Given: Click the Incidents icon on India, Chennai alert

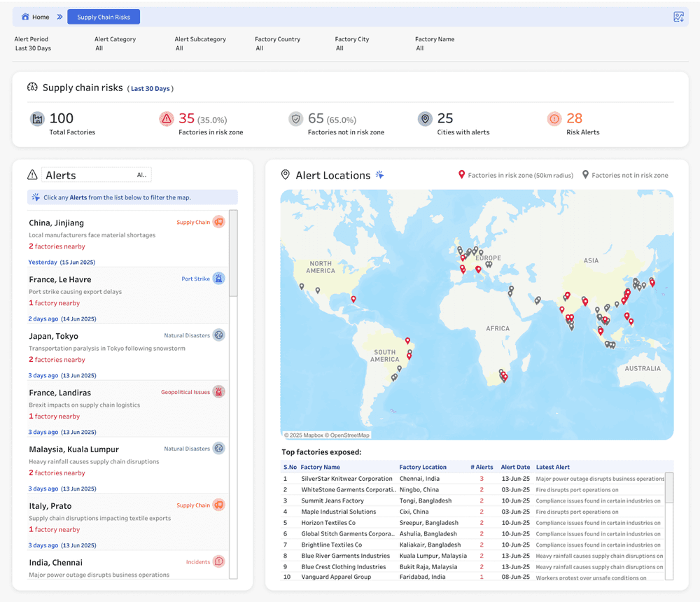Looking at the screenshot, I should pyautogui.click(x=218, y=561).
